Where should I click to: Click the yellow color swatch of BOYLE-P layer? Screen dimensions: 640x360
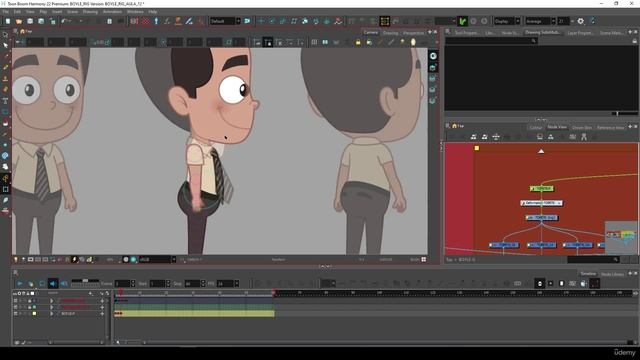pos(34,313)
